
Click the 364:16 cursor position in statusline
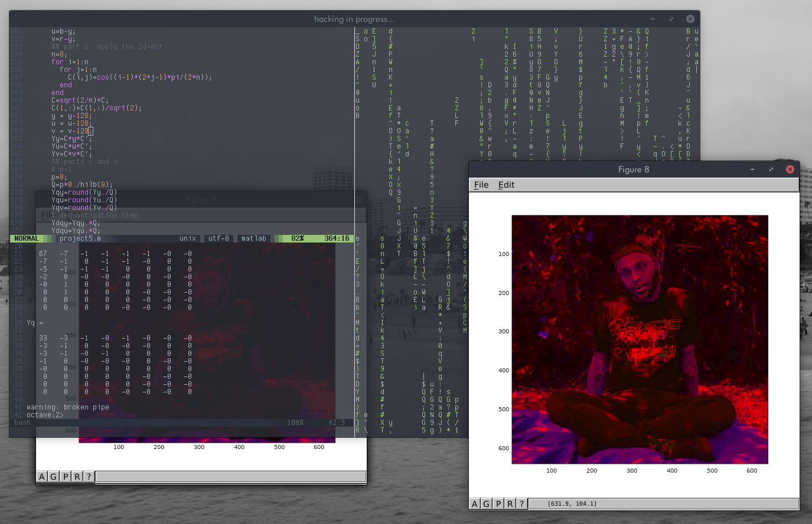pyautogui.click(x=337, y=238)
